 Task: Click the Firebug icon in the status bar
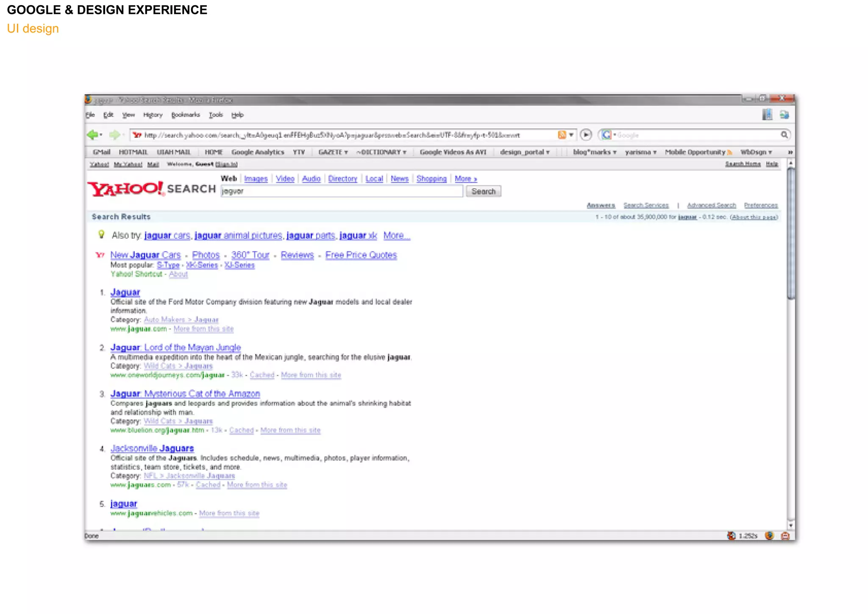tap(732, 536)
